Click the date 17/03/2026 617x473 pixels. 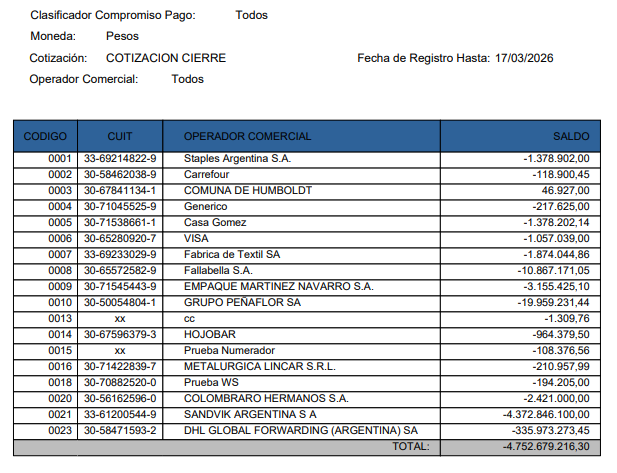point(524,58)
